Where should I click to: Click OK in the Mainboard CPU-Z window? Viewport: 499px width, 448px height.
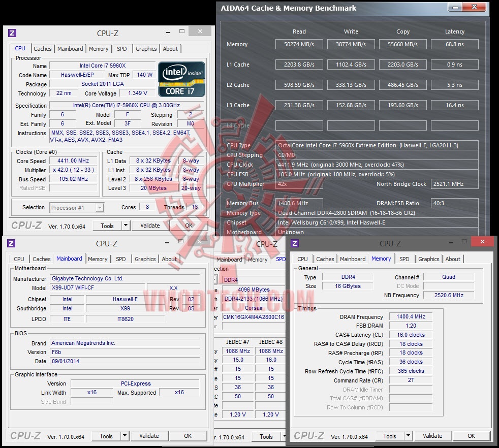click(x=188, y=436)
